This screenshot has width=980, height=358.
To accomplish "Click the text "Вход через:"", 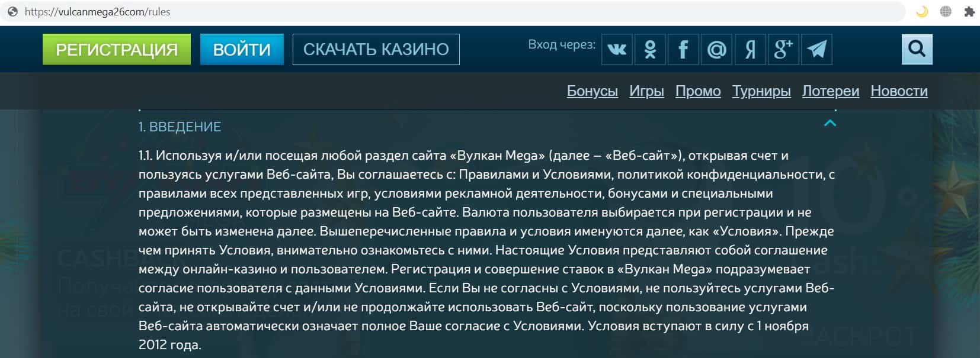I will pos(562,44).
